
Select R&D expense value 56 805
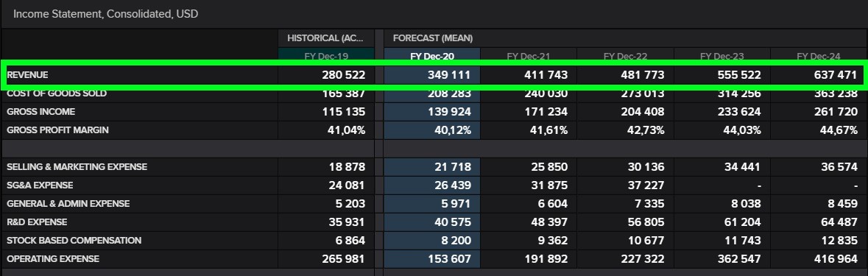646,222
